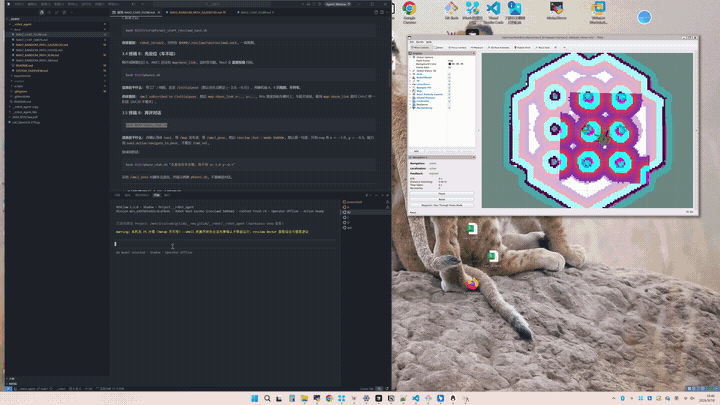
Task: Select the powershell terminal entry
Action: [x=366, y=202]
